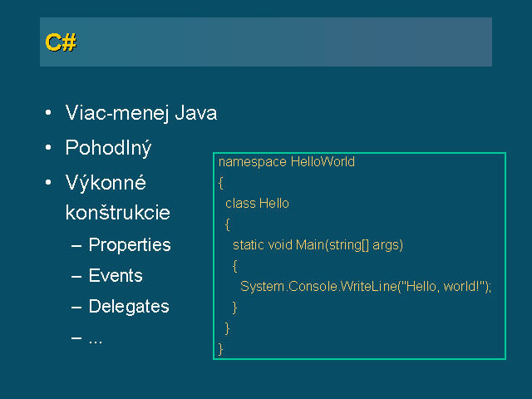Select the 'Delegates' sub-bullet

pyautogui.click(x=129, y=307)
